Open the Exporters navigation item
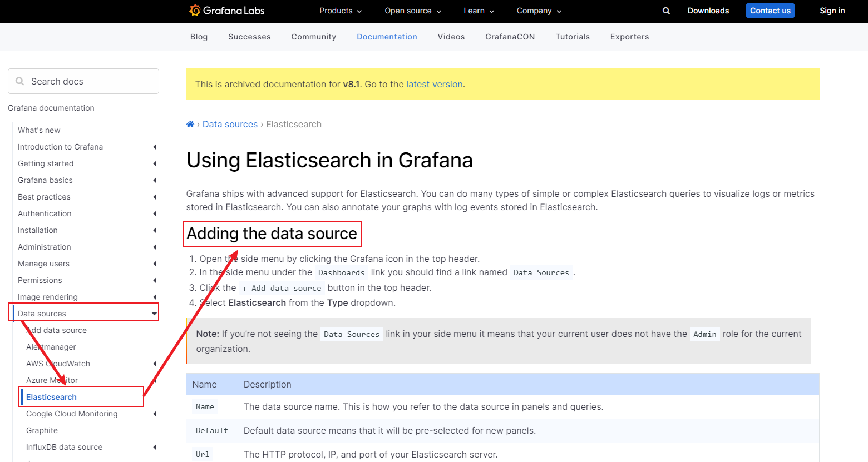Viewport: 868px width, 462px height. point(629,37)
